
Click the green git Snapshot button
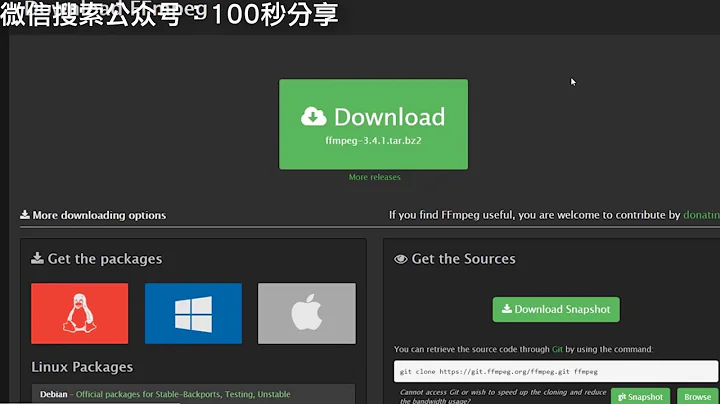pyautogui.click(x=640, y=397)
